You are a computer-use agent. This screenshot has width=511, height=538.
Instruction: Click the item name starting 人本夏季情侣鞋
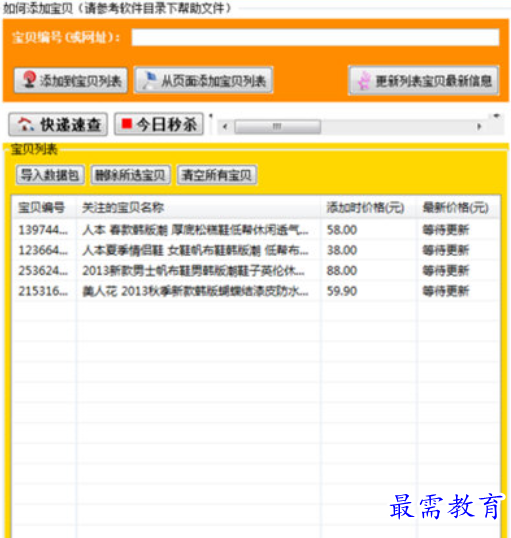(195, 250)
